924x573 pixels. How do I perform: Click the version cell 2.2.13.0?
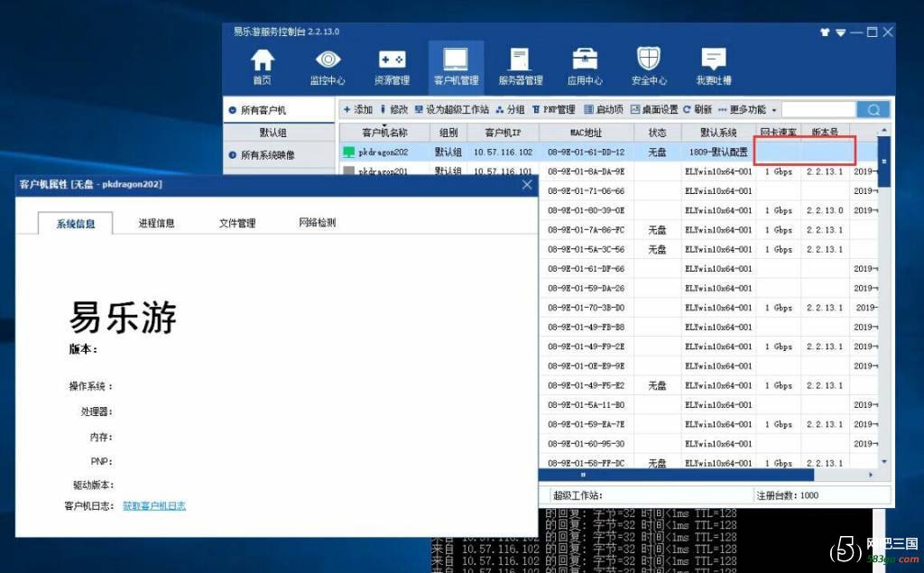[x=825, y=210]
